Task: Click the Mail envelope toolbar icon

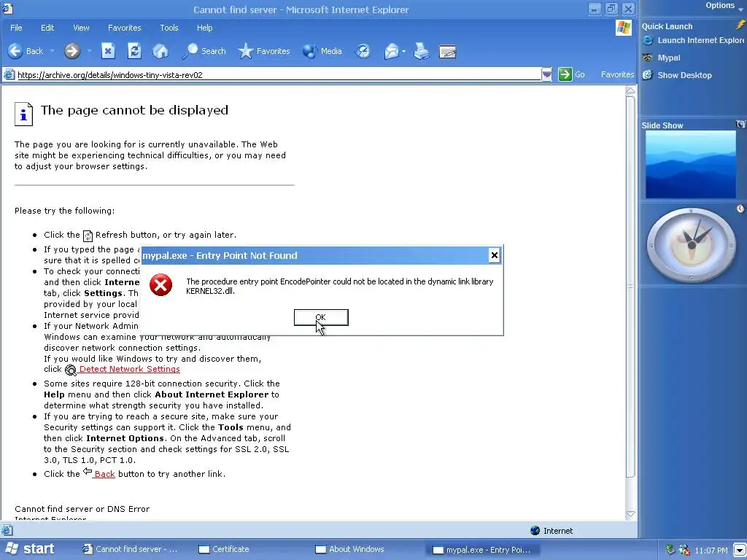Action: pyautogui.click(x=391, y=51)
